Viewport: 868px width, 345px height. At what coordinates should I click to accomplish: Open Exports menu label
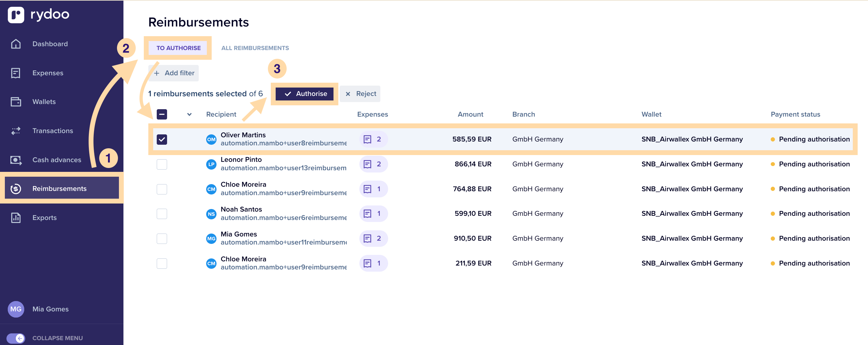coord(45,218)
